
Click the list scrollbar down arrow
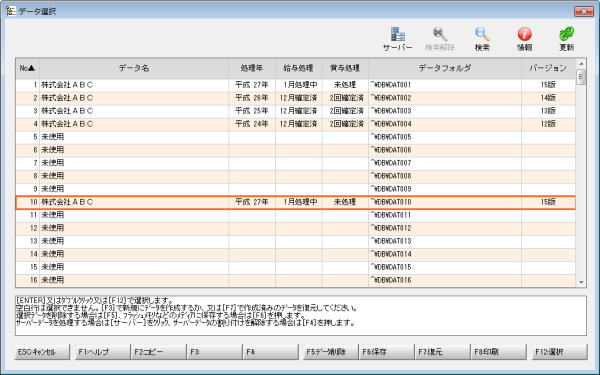point(581,282)
